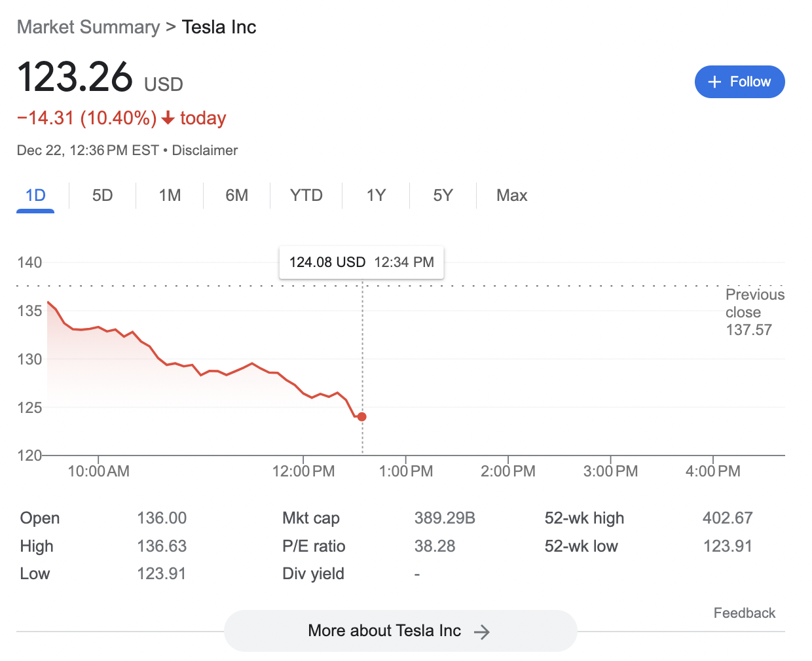Click the 12:00 PM axis label
The width and height of the screenshot is (812, 661).
[x=303, y=471]
